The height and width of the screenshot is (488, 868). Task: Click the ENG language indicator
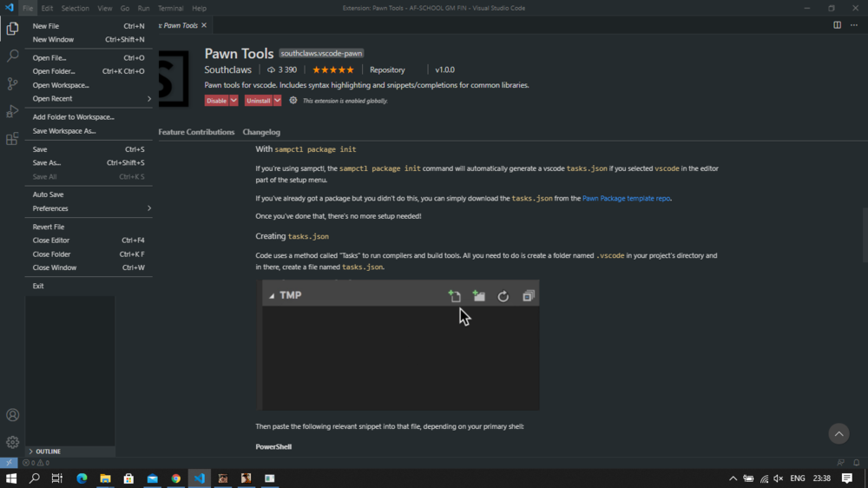point(797,478)
